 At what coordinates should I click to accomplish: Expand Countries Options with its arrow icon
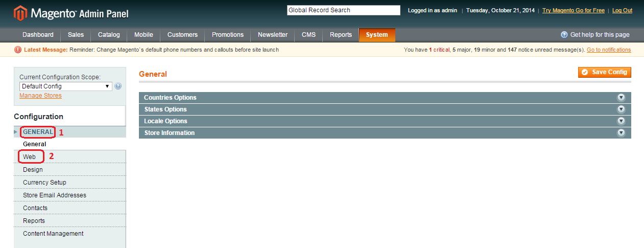pyautogui.click(x=621, y=98)
